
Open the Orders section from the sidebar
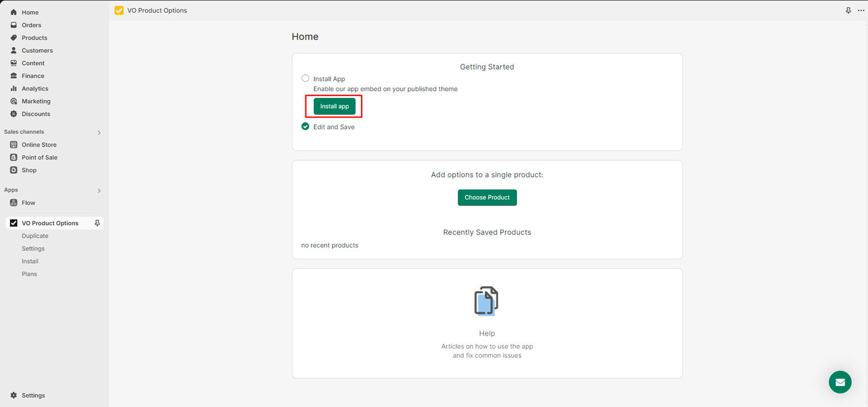[31, 25]
